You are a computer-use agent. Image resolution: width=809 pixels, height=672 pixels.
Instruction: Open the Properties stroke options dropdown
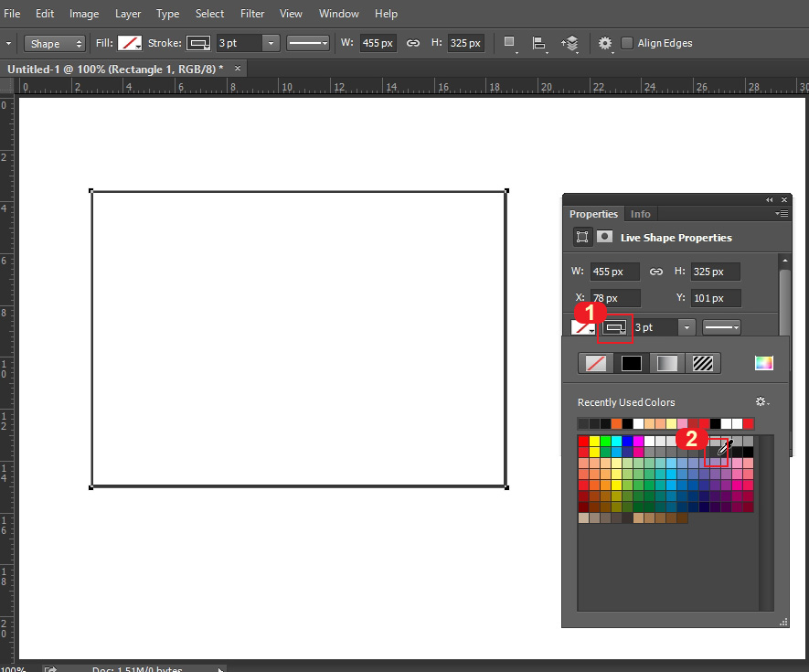tap(722, 327)
